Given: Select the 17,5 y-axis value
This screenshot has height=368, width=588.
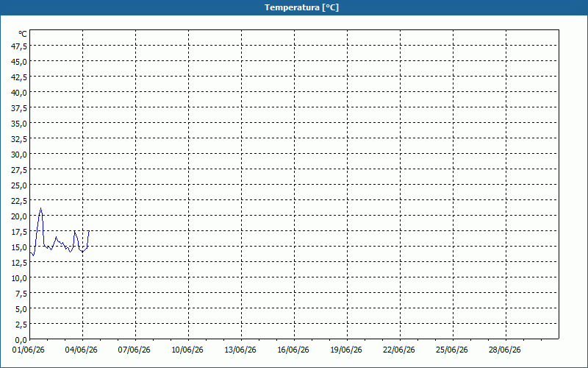Looking at the screenshot, I should click(20, 232).
